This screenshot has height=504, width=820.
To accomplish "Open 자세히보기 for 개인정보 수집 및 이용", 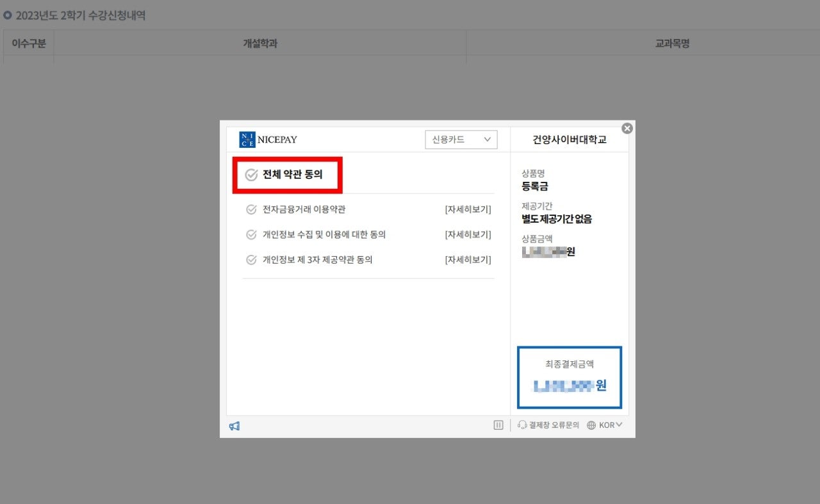I will 468,235.
